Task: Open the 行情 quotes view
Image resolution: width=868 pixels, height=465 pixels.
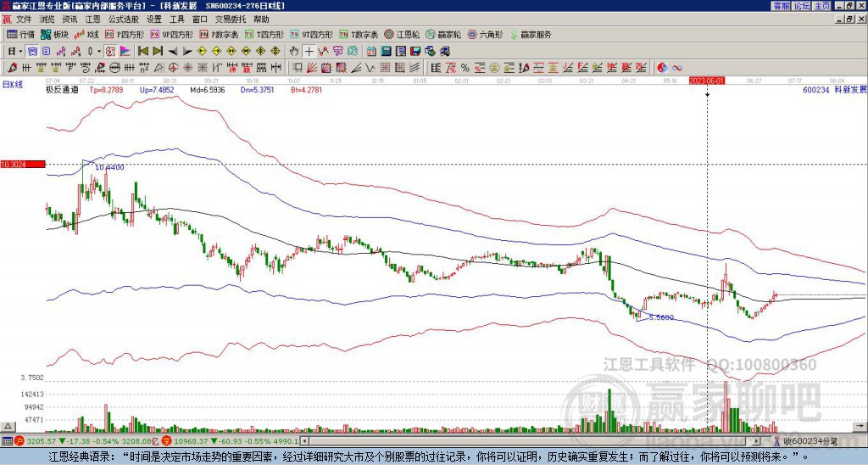Action: (x=21, y=34)
